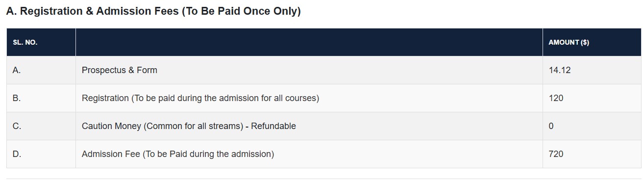Click row label 'D.' in first column

pyautogui.click(x=17, y=154)
